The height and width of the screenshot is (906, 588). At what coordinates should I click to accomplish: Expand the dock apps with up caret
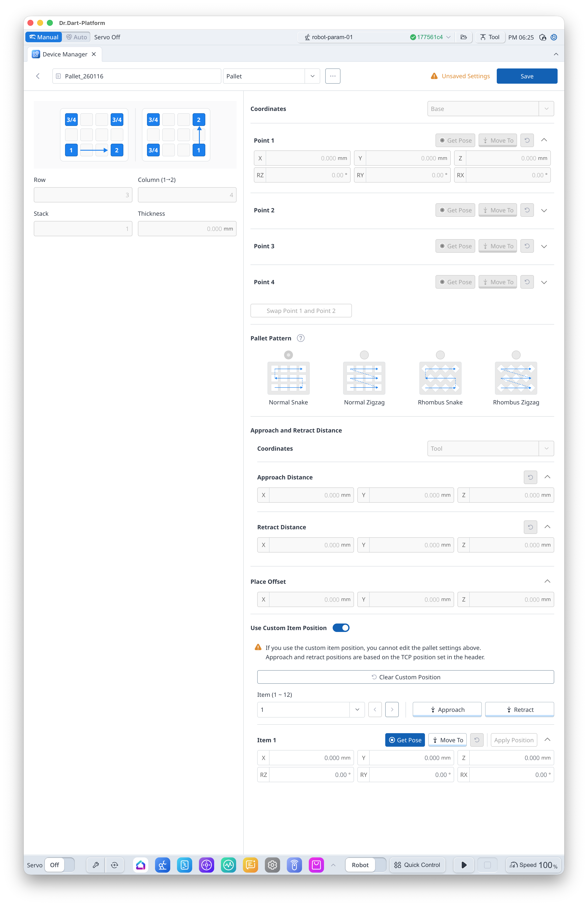333,865
